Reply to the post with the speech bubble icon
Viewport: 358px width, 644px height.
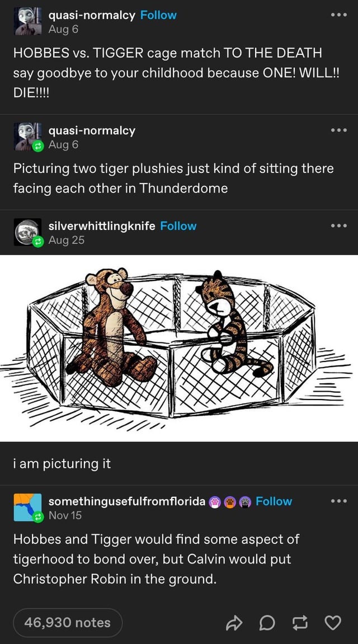click(x=267, y=623)
